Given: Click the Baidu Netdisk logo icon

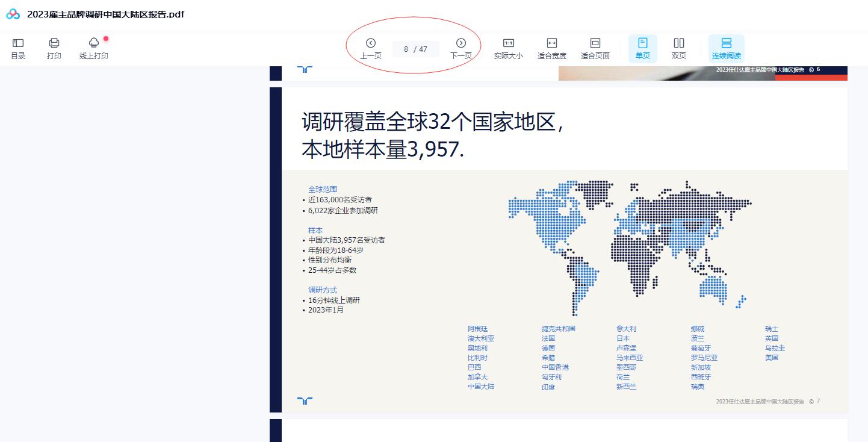Looking at the screenshot, I should coord(13,14).
